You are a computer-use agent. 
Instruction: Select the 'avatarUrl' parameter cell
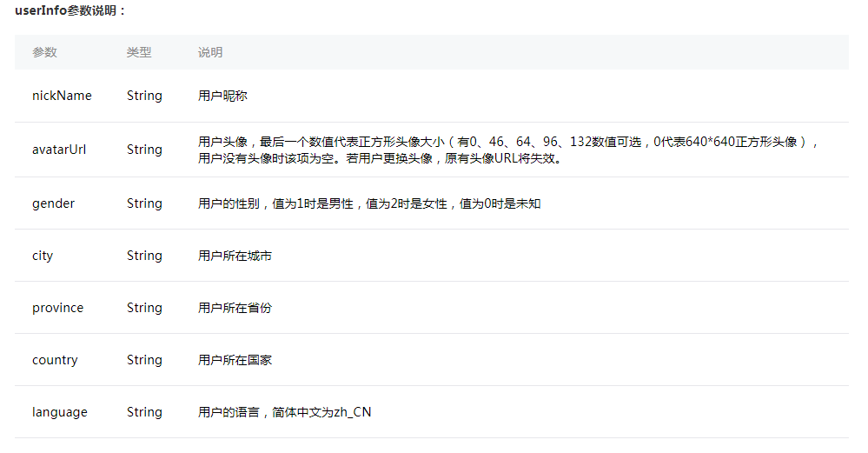click(59, 150)
